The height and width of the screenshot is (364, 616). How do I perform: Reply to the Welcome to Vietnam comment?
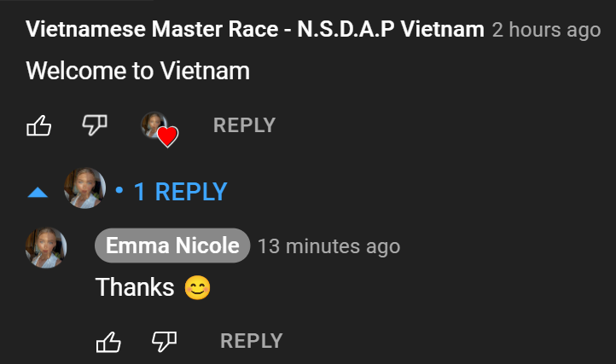point(244,125)
